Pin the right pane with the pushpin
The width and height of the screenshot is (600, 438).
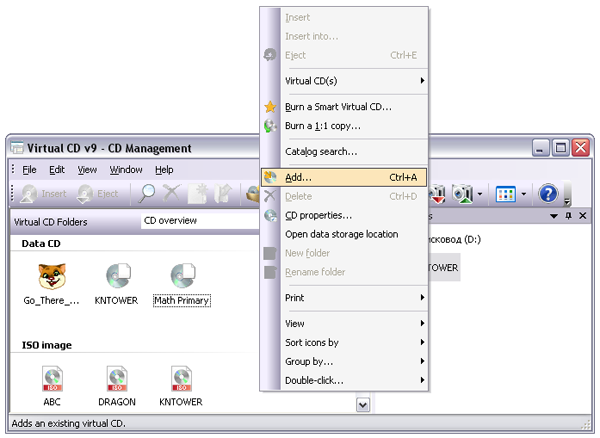coord(569,216)
